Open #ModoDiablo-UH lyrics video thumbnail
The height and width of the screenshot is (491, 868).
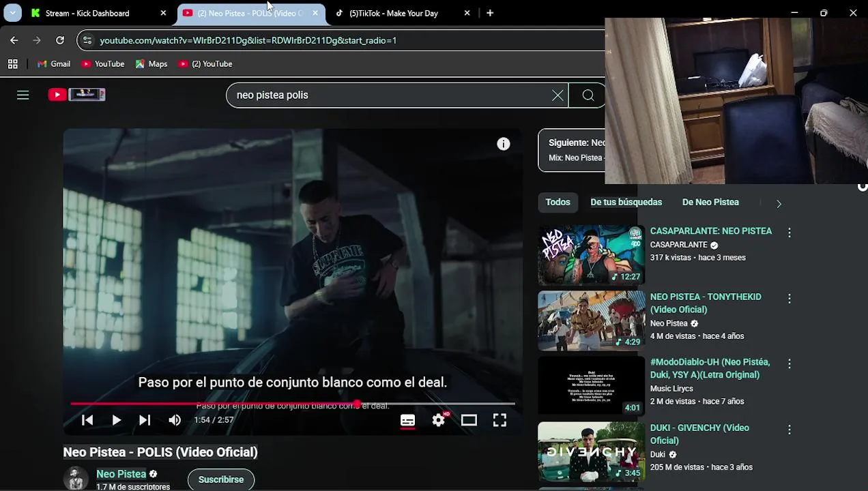point(591,386)
